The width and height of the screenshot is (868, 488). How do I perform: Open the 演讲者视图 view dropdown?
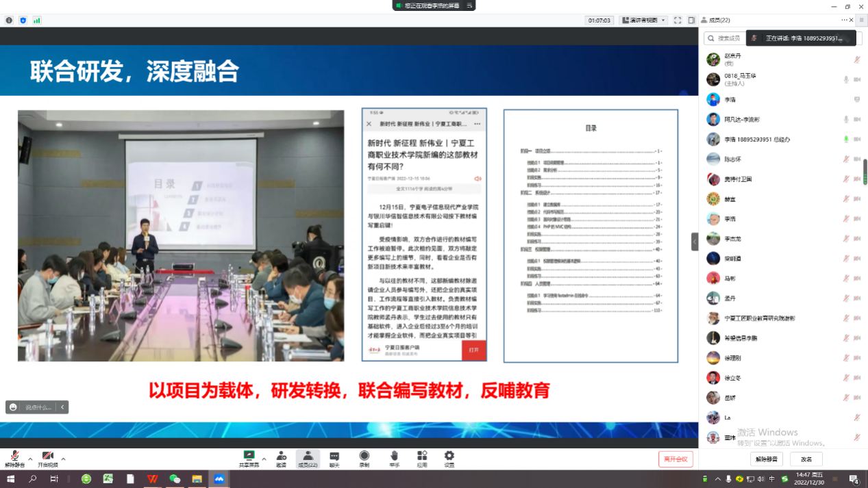[x=643, y=21]
